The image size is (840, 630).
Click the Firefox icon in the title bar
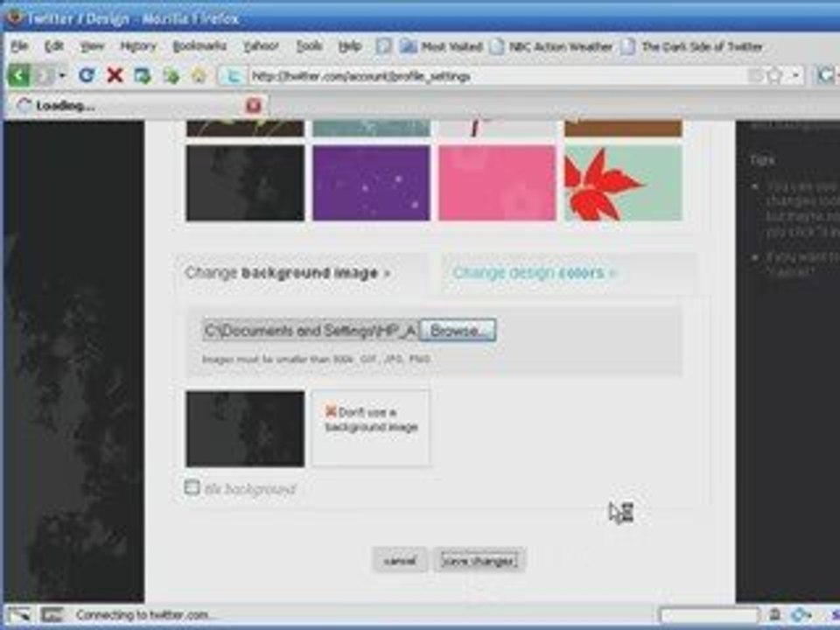[15, 17]
